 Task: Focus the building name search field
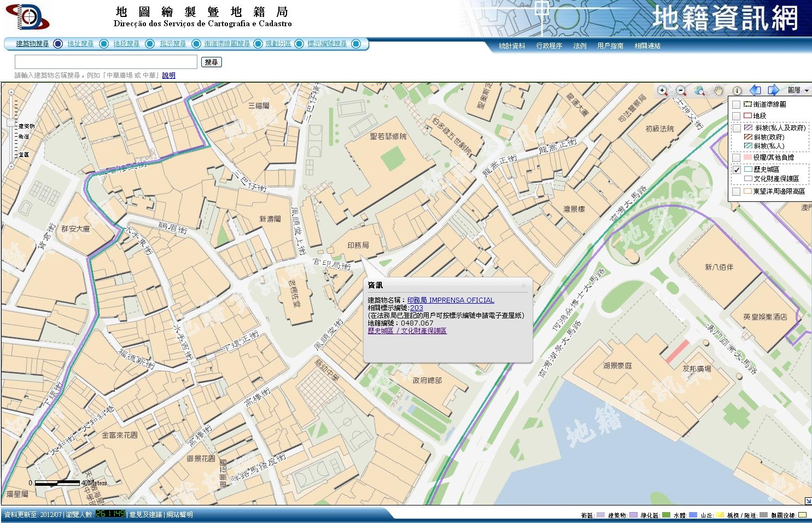coord(106,62)
